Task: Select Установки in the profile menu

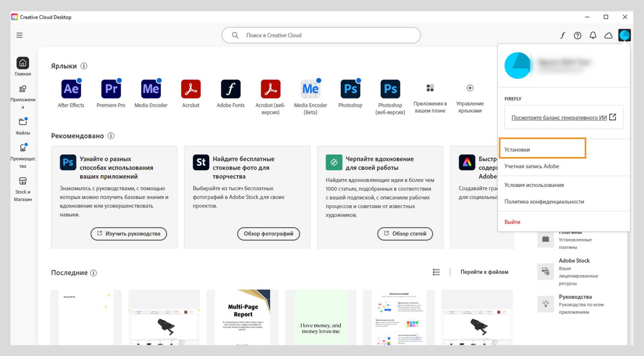Action: (x=542, y=148)
